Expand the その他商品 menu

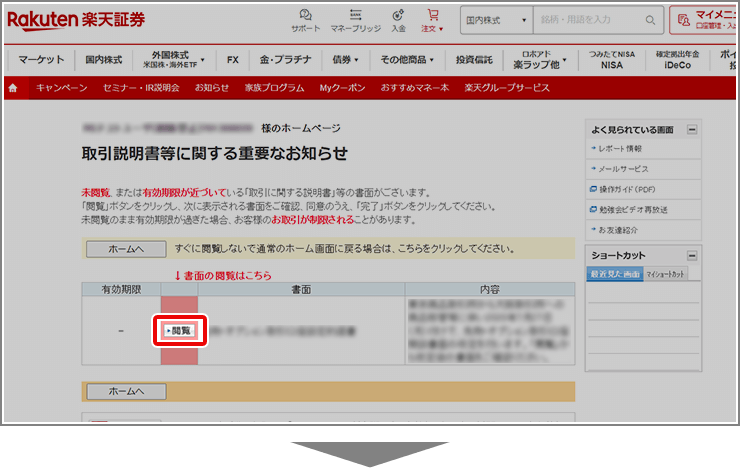407,60
